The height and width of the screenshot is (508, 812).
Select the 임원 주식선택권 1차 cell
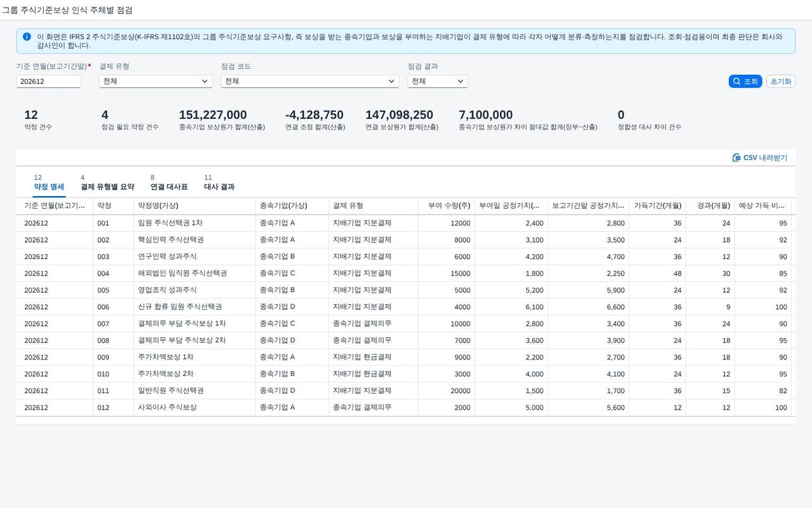(x=194, y=223)
